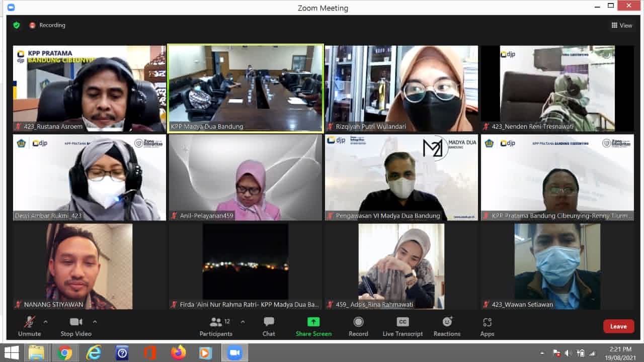This screenshot has height=362, width=644.
Task: Stop Video camera toggle
Action: pos(76,326)
